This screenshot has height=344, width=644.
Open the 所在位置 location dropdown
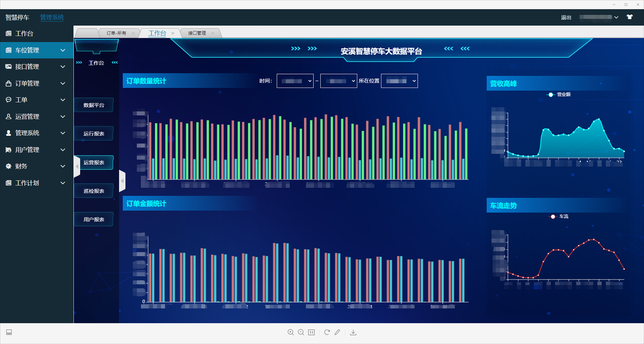coord(399,81)
